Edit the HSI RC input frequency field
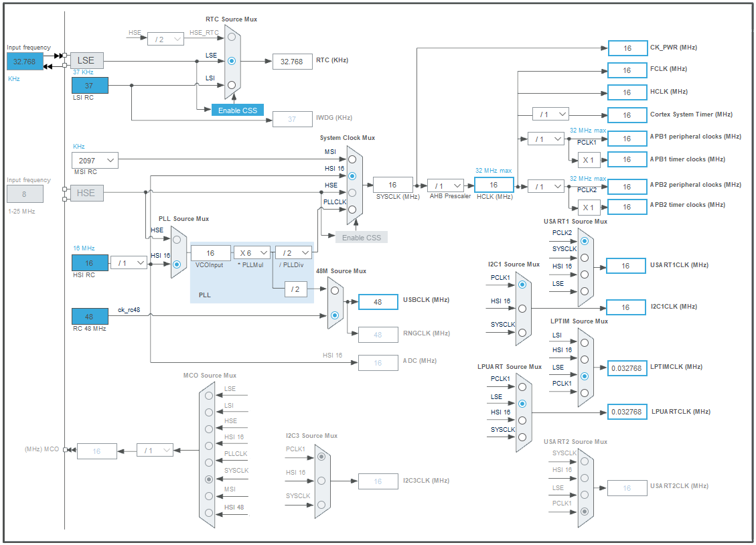 pyautogui.click(x=90, y=262)
